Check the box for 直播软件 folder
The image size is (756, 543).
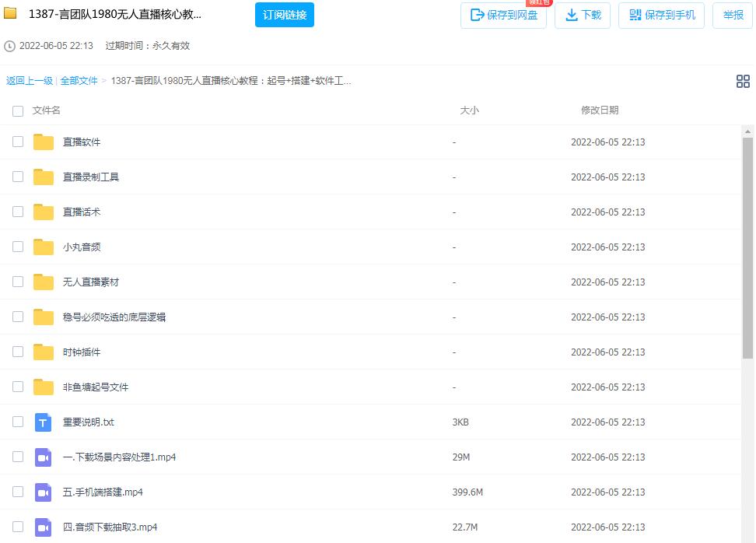18,142
